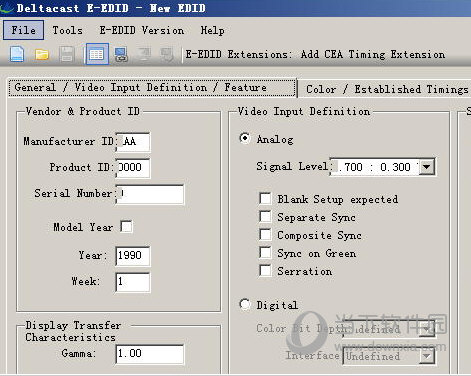
Task: Click the Deltacast title bar logo
Action: pyautogui.click(x=7, y=8)
